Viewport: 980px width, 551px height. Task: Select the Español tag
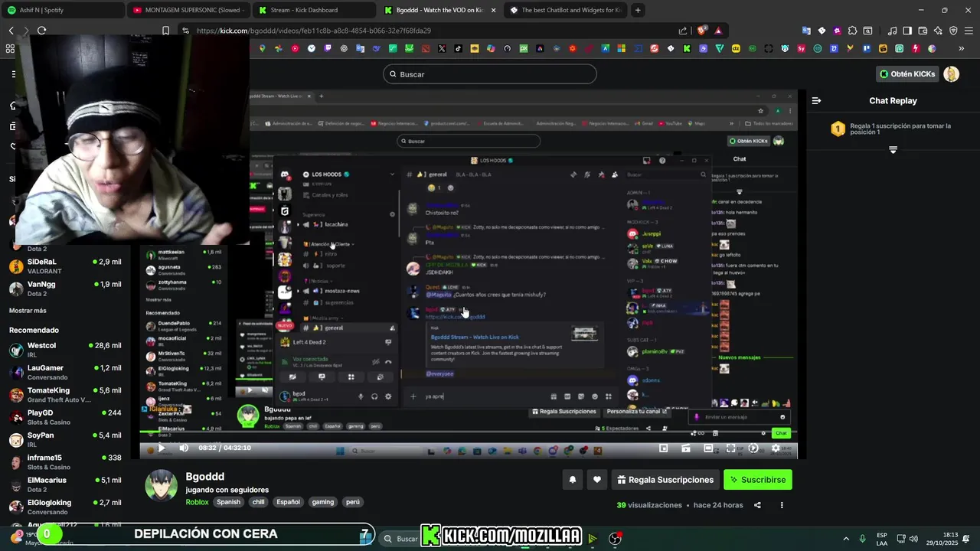pyautogui.click(x=288, y=502)
